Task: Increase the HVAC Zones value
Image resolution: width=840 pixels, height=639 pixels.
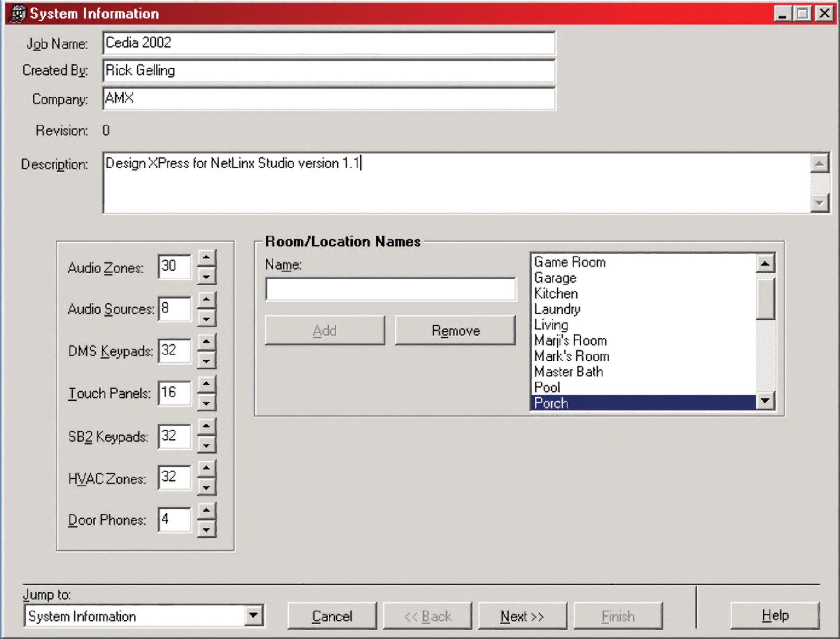Action: 206,468
